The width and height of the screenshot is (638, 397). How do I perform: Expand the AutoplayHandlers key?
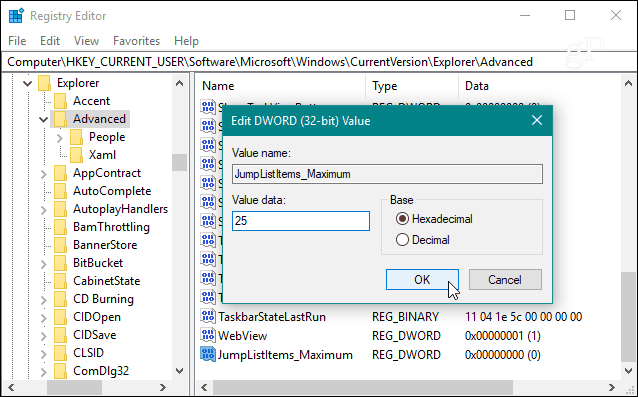click(44, 210)
